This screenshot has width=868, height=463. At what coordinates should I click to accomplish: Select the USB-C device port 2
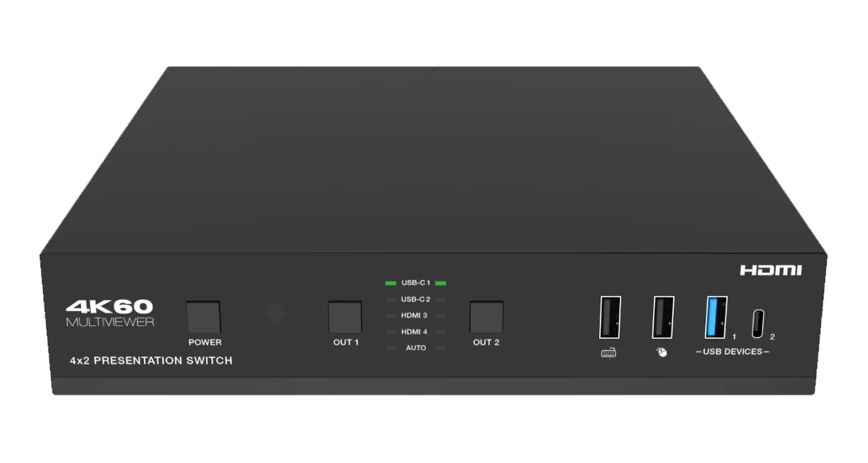coord(758,324)
